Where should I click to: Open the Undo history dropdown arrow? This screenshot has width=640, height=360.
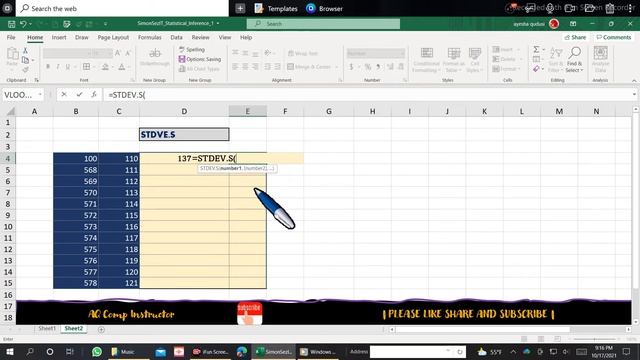[30, 24]
